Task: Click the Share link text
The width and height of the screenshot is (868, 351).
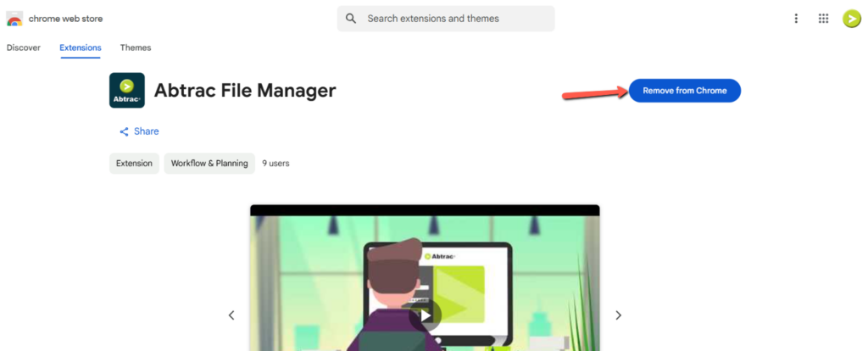Action: click(x=146, y=131)
